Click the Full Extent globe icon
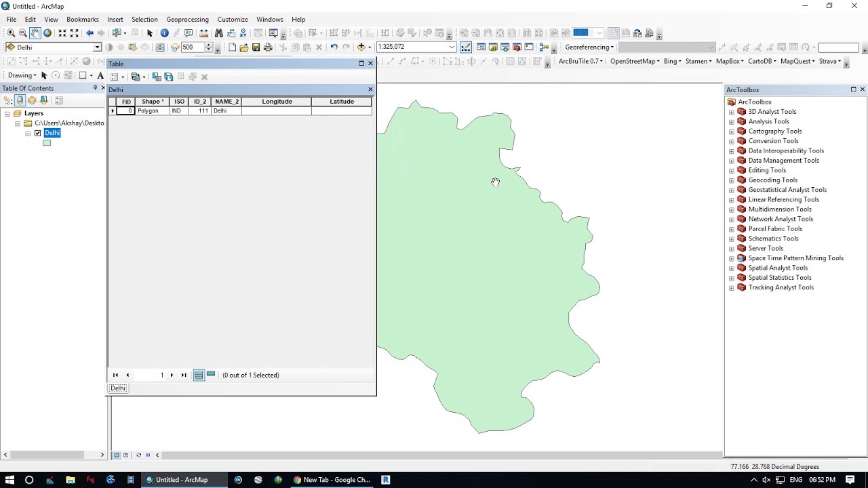This screenshot has height=488, width=868. tap(47, 33)
